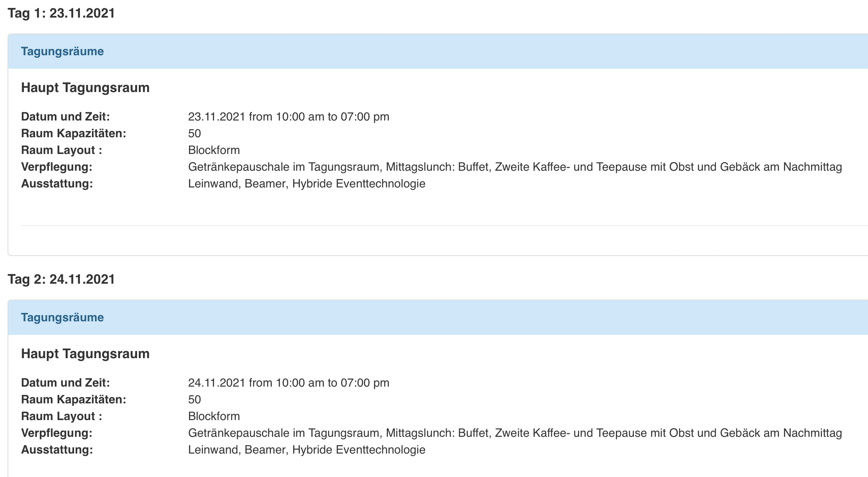This screenshot has width=868, height=477.
Task: Click the Ausstattung label in Tag 2
Action: 57,450
